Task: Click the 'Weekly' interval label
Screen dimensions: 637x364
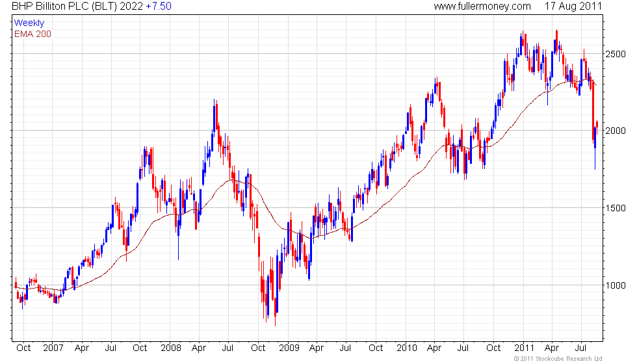Action: point(29,23)
